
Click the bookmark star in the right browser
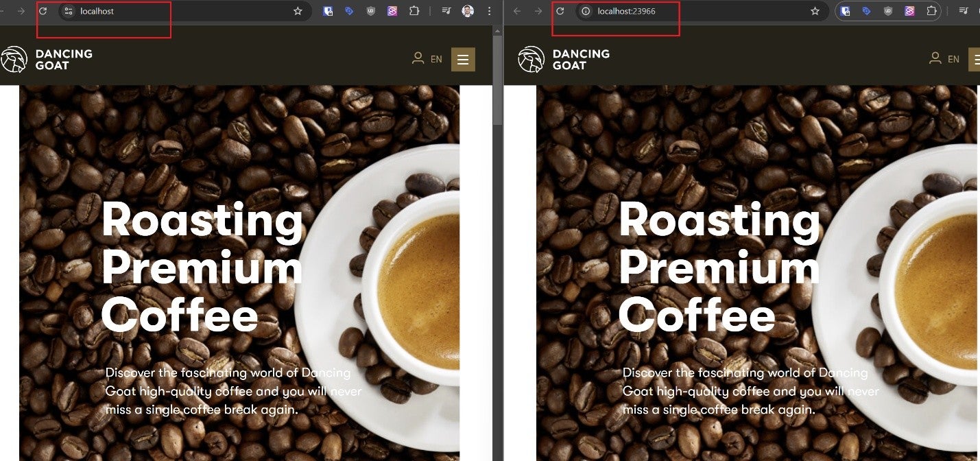(815, 11)
